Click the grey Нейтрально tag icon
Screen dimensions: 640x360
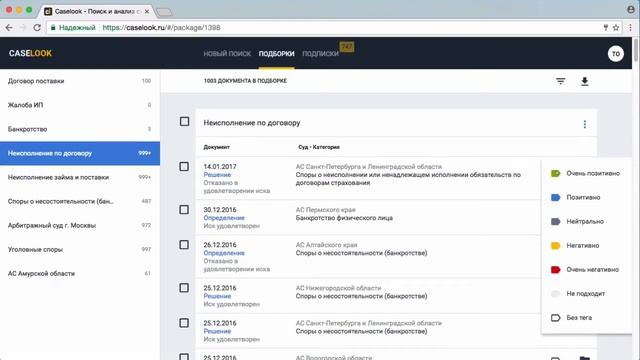(556, 222)
